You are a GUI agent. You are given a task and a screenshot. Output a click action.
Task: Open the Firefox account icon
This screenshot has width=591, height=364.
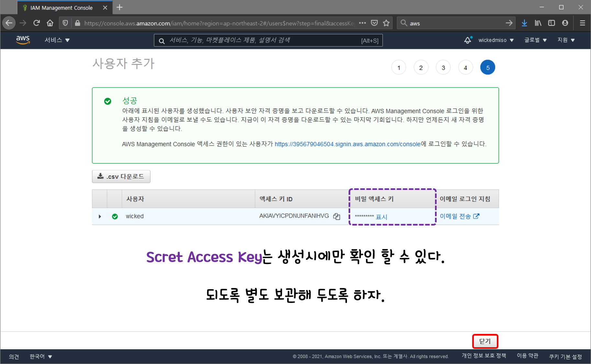pos(565,23)
